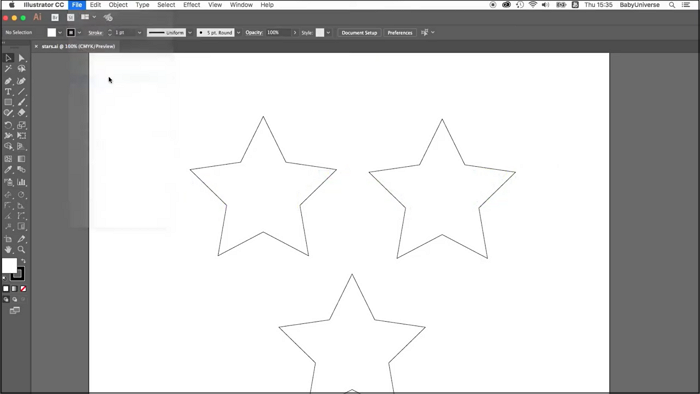Image resolution: width=700 pixels, height=394 pixels.
Task: Select the Hand tool
Action: click(8, 250)
